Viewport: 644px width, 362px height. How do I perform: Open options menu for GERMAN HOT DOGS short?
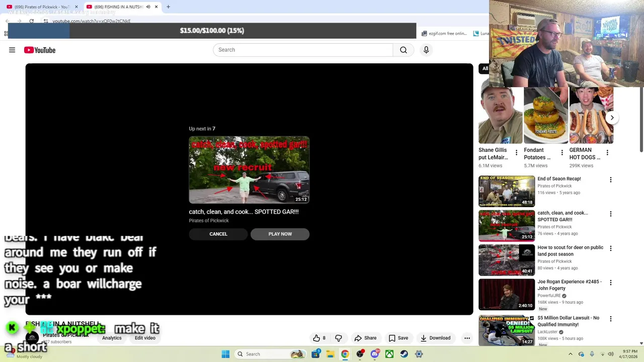coord(607,152)
